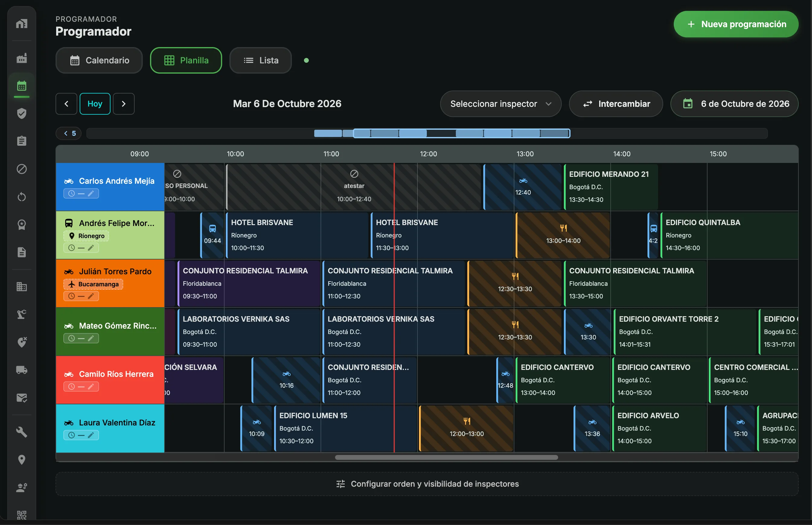Click the horizontal scrollbar below the schedule

point(446,457)
